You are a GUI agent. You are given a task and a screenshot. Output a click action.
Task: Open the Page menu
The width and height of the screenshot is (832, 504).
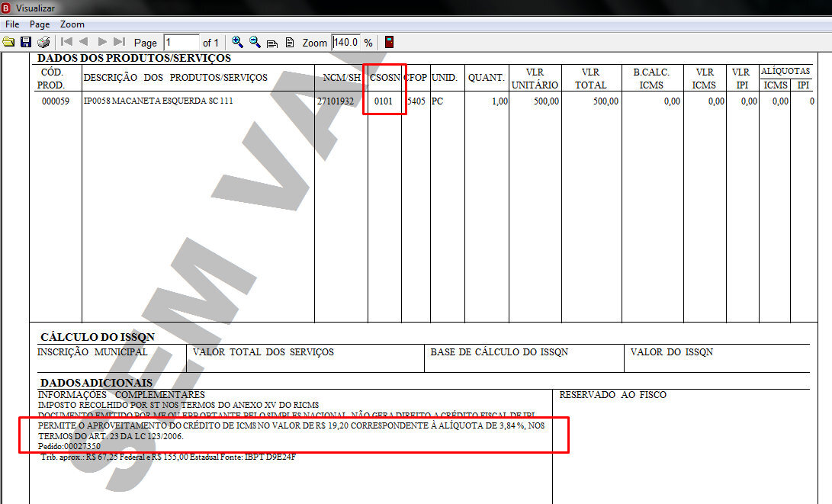[x=40, y=24]
